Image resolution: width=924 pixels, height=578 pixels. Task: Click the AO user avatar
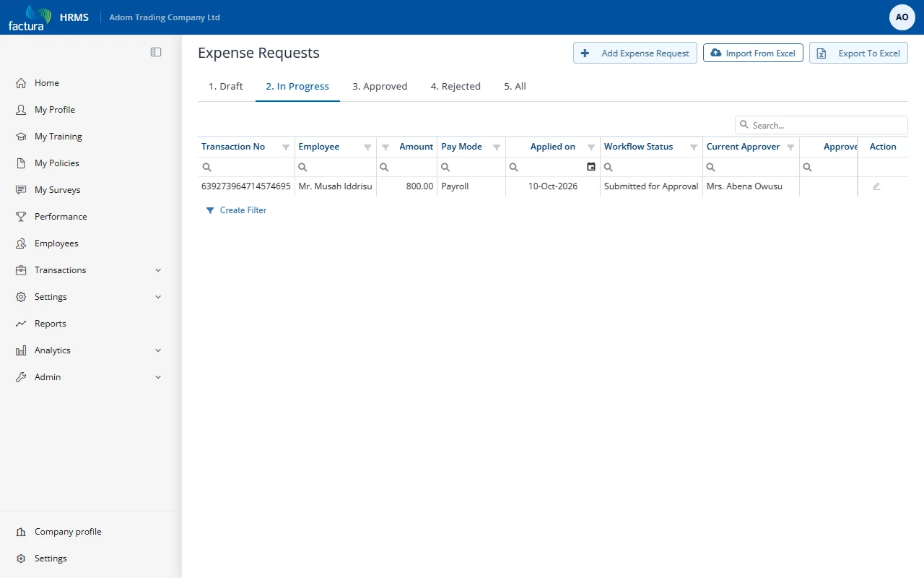(x=902, y=17)
